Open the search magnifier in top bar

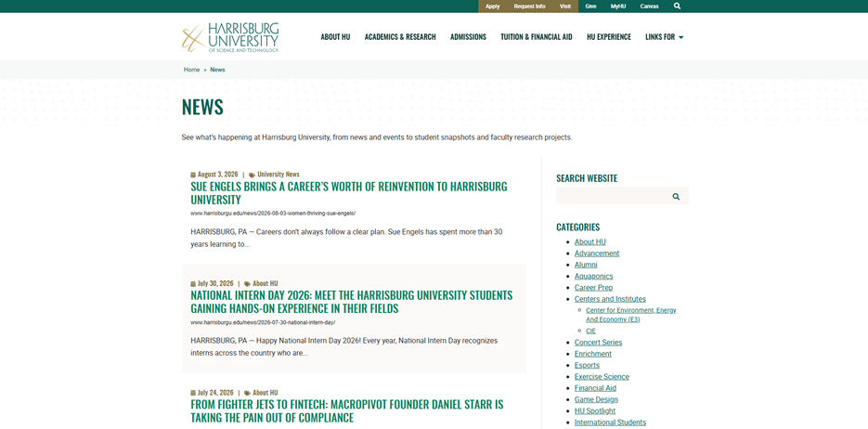(x=677, y=6)
